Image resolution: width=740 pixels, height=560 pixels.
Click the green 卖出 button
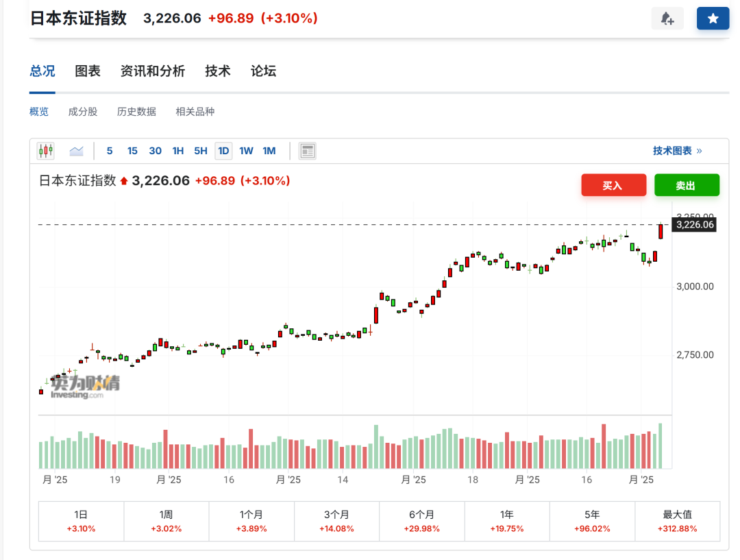(687, 185)
